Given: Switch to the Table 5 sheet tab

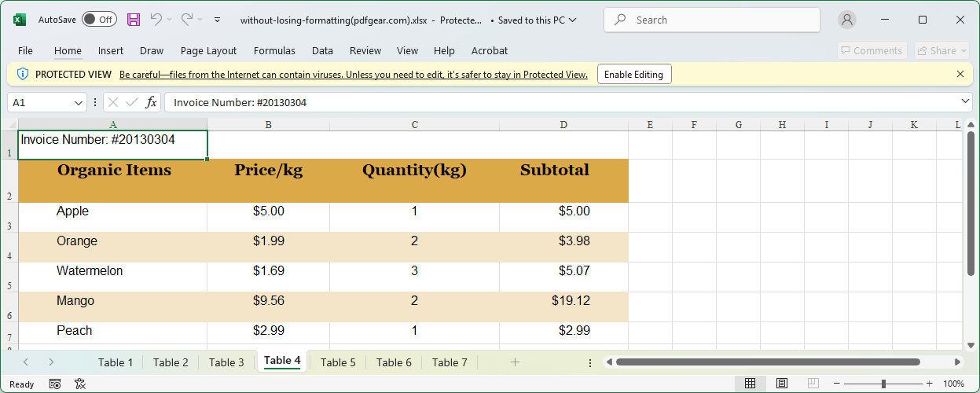Looking at the screenshot, I should [338, 362].
